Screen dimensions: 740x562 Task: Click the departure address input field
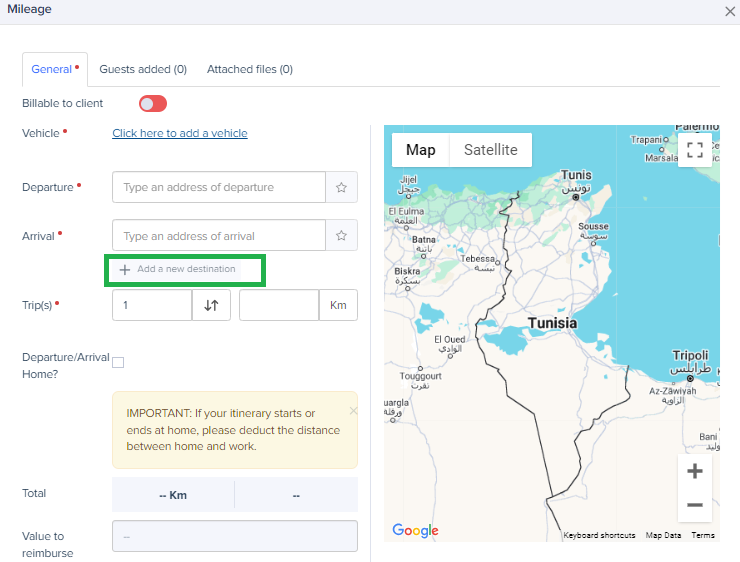click(x=219, y=187)
